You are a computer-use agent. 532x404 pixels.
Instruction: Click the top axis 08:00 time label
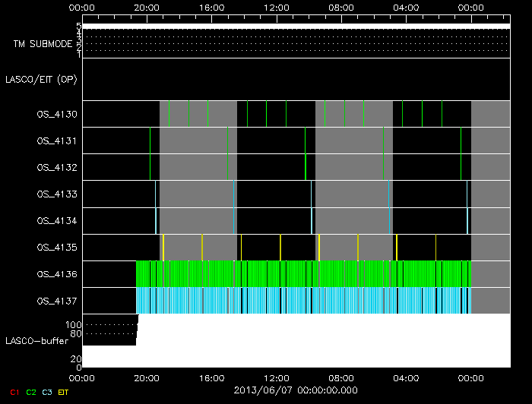tap(341, 8)
